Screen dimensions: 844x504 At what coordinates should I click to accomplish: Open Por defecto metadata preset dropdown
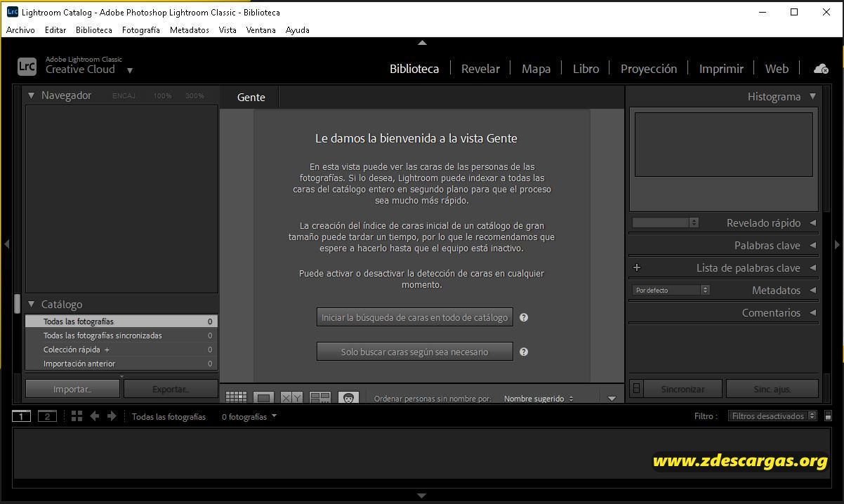point(671,290)
